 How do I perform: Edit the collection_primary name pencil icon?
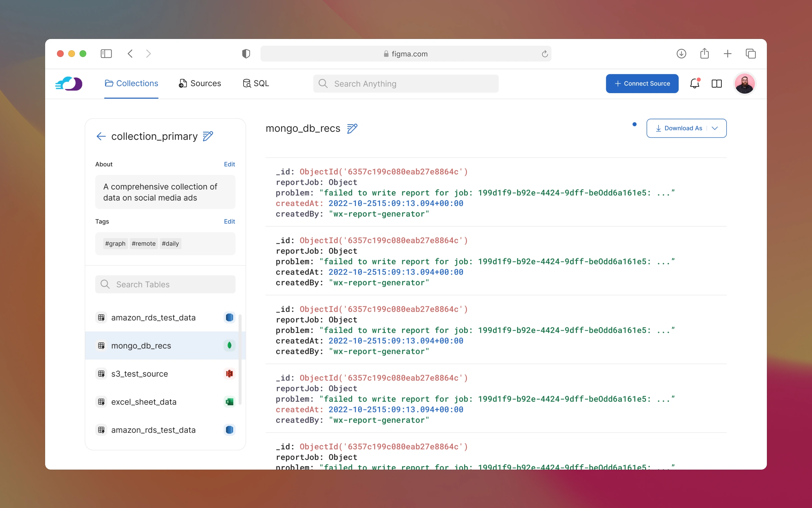[x=208, y=136]
